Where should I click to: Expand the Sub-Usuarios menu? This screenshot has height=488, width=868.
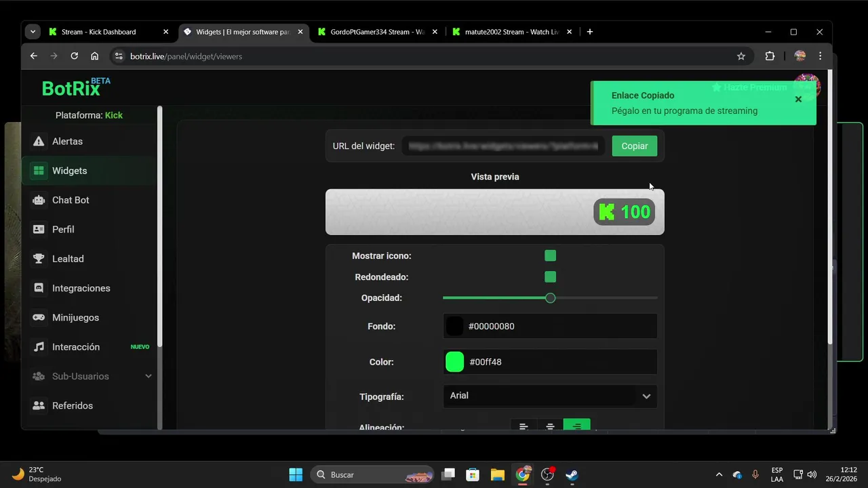[90, 376]
